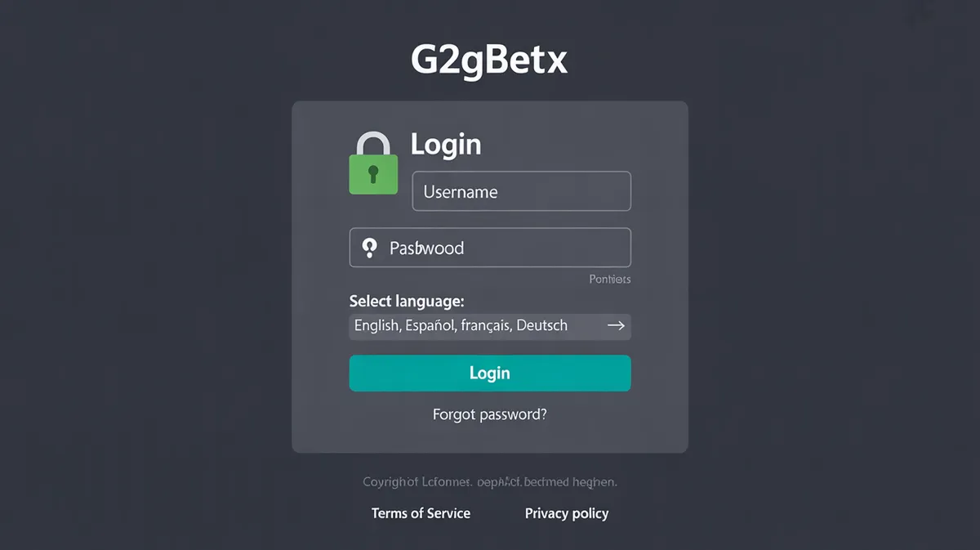This screenshot has width=980, height=550.
Task: Select the arrow icon in language bar
Action: (615, 325)
